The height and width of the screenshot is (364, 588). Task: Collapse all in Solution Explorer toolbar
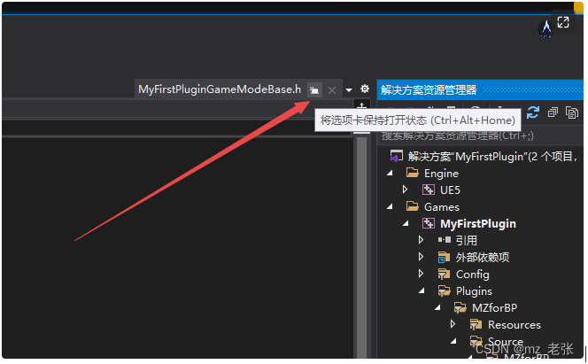coord(553,112)
